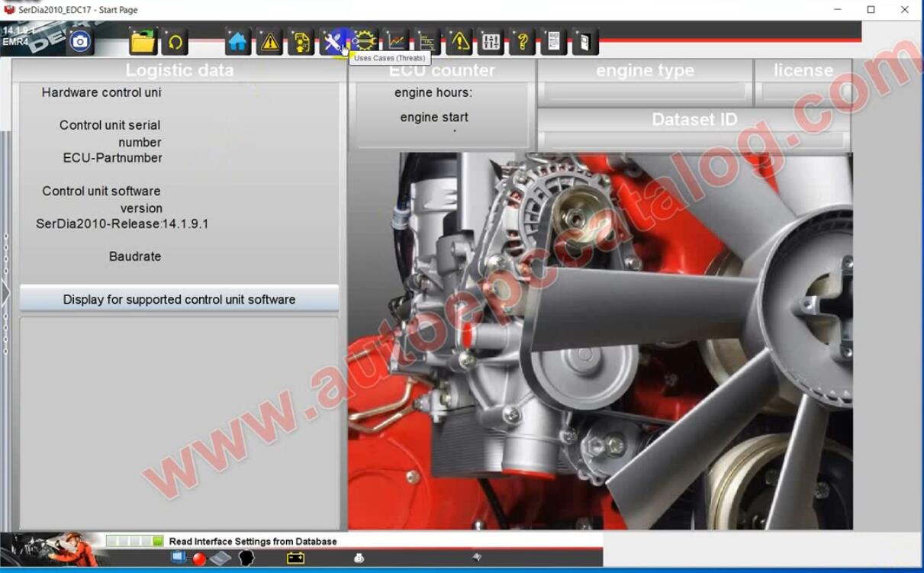924x573 pixels.
Task: Click the exit door icon on the toolbar
Action: [584, 43]
